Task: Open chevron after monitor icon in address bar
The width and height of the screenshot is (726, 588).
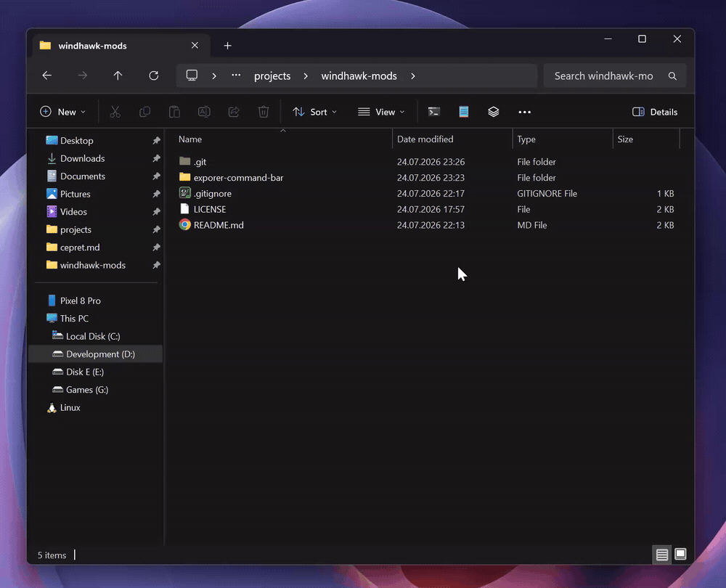Action: tap(214, 76)
